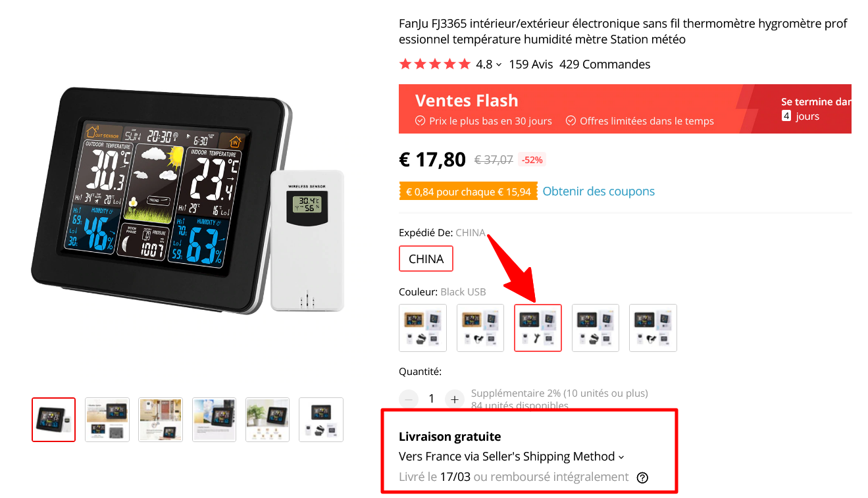Show the second gallery thumbnail

(x=107, y=420)
